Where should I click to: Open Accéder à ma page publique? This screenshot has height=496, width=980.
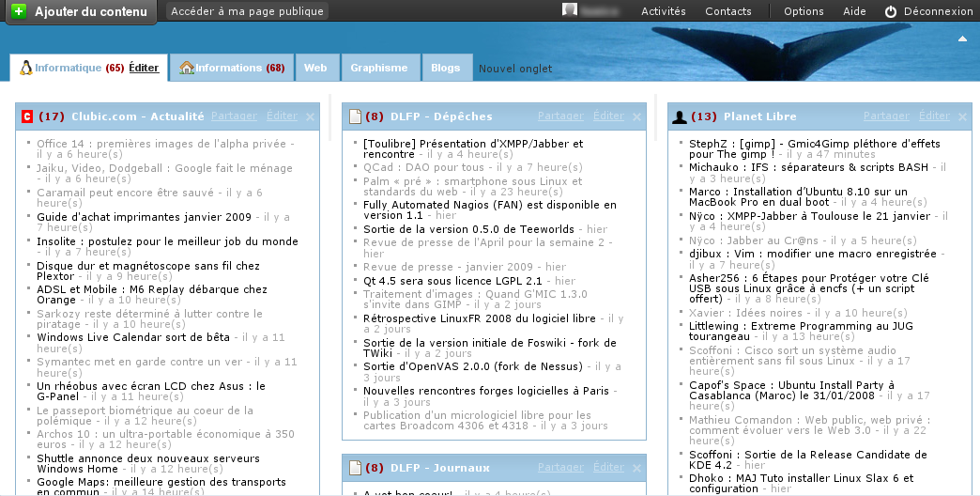(248, 11)
